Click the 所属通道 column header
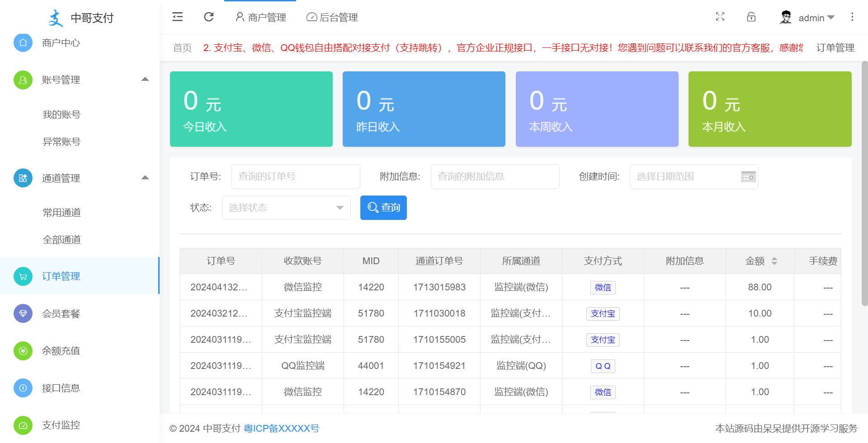This screenshot has width=868, height=443. tap(521, 261)
